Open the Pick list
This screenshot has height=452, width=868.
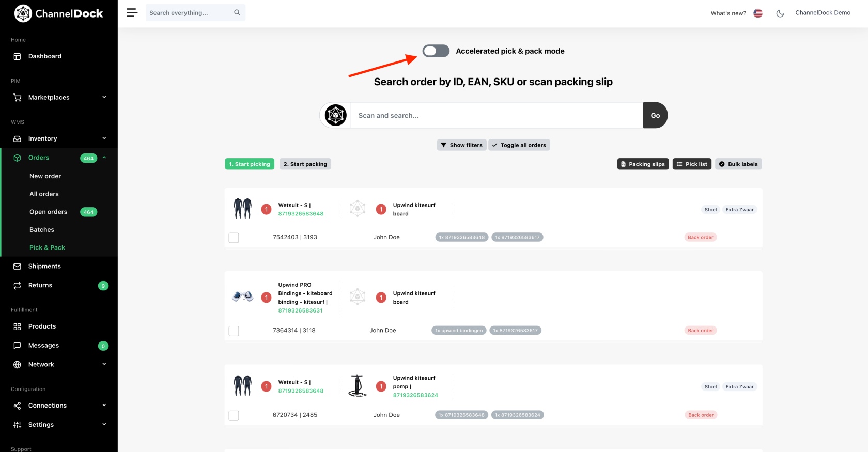[x=692, y=164]
